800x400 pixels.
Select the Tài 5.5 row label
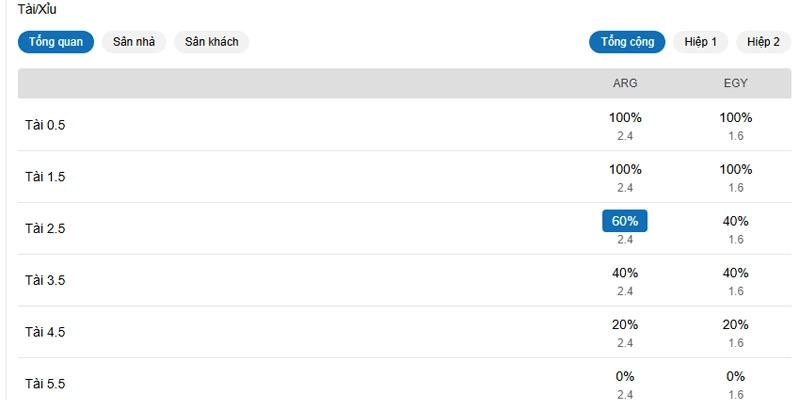pyautogui.click(x=45, y=384)
